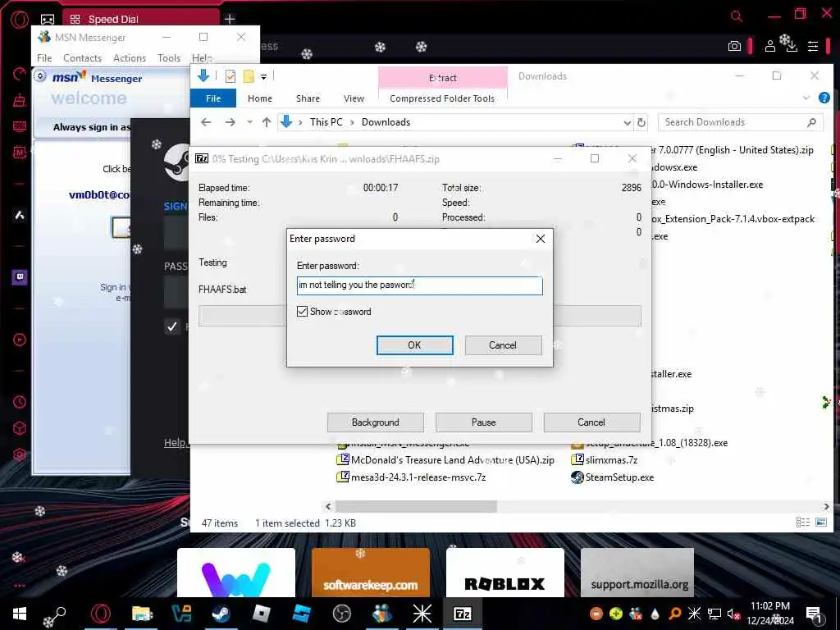Click the Windows Start button

[x=20, y=614]
